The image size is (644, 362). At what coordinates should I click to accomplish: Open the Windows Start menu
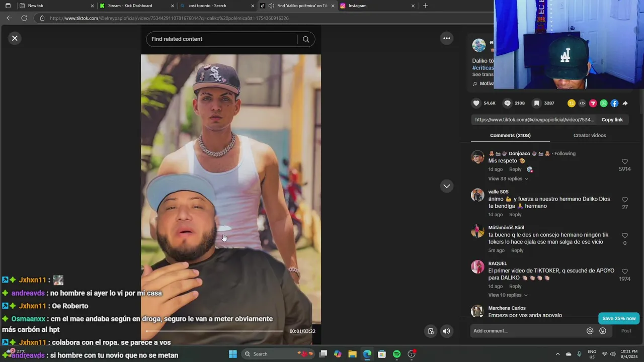(233, 354)
